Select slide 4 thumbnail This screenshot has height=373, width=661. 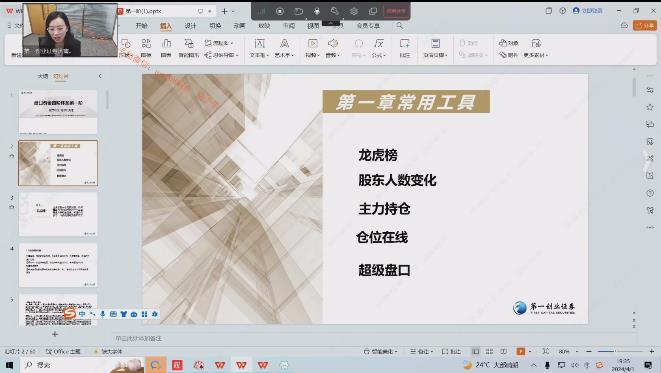click(x=58, y=265)
